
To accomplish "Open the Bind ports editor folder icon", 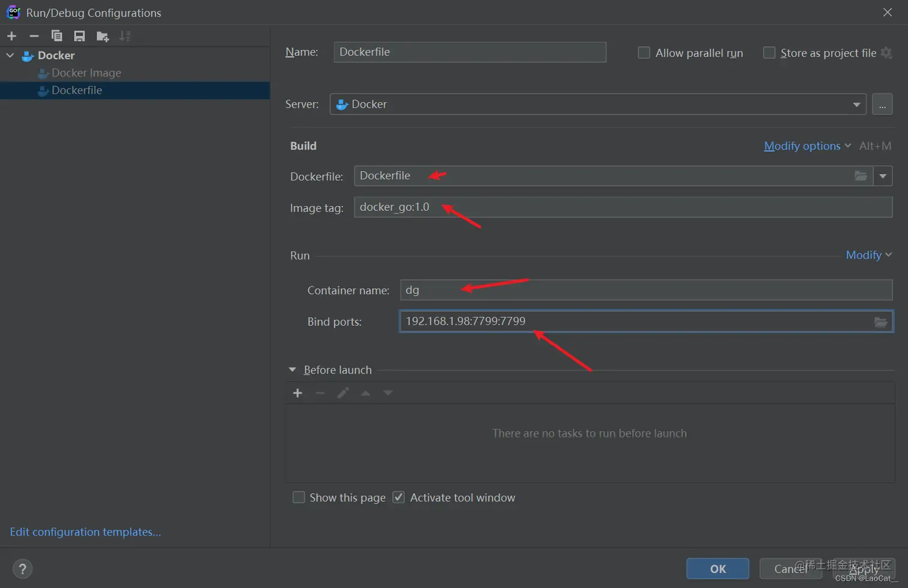I will 880,322.
